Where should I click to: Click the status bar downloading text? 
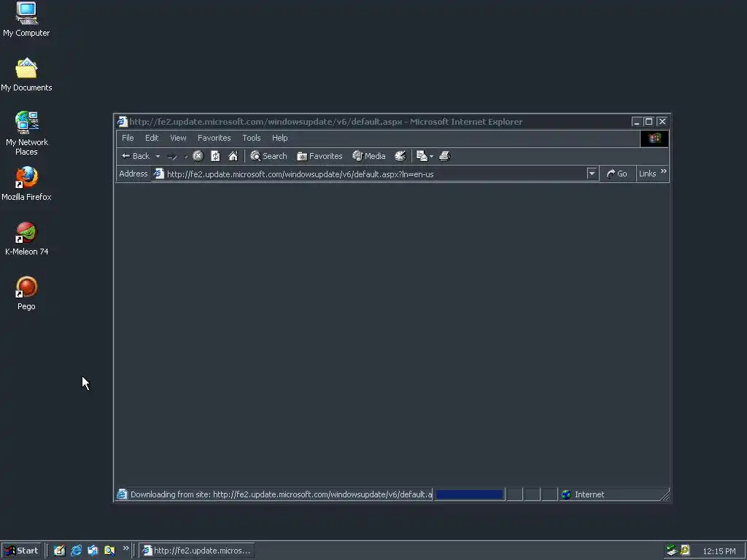tap(281, 494)
